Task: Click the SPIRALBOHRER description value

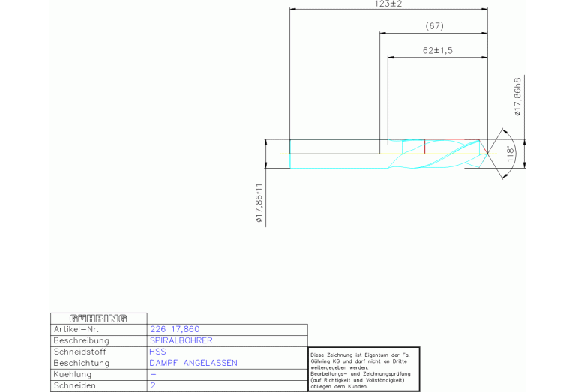Action: point(181,340)
